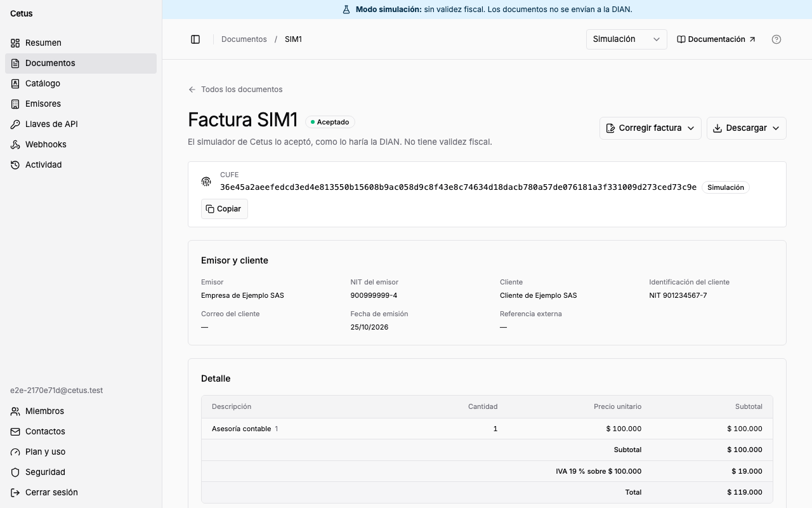Open Llaves de API page
Viewport: 812px width, 508px height.
[81, 124]
